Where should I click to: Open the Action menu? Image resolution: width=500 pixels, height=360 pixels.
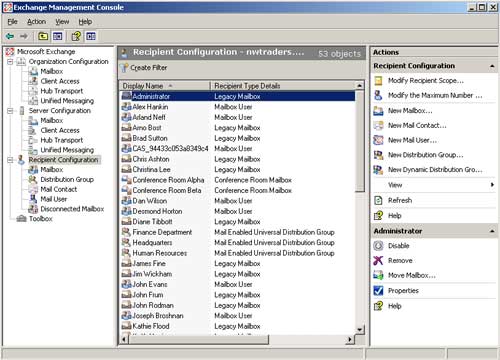point(36,22)
